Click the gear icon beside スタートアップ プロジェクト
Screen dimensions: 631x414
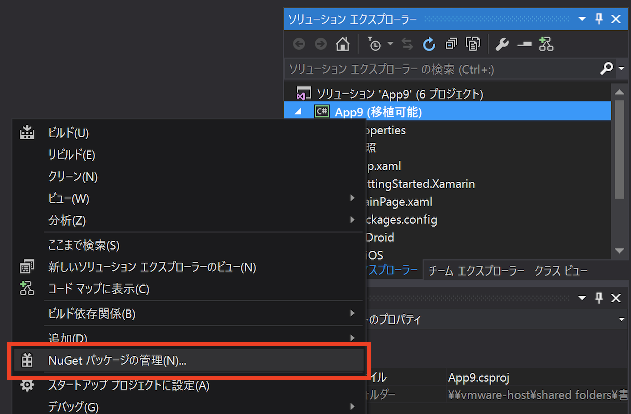(27, 385)
